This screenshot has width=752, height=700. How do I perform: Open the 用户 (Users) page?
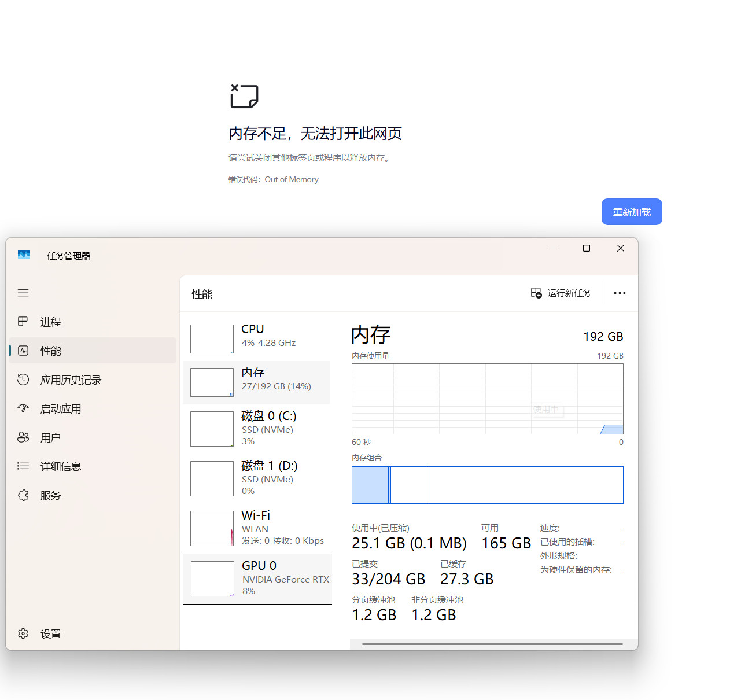click(93, 437)
